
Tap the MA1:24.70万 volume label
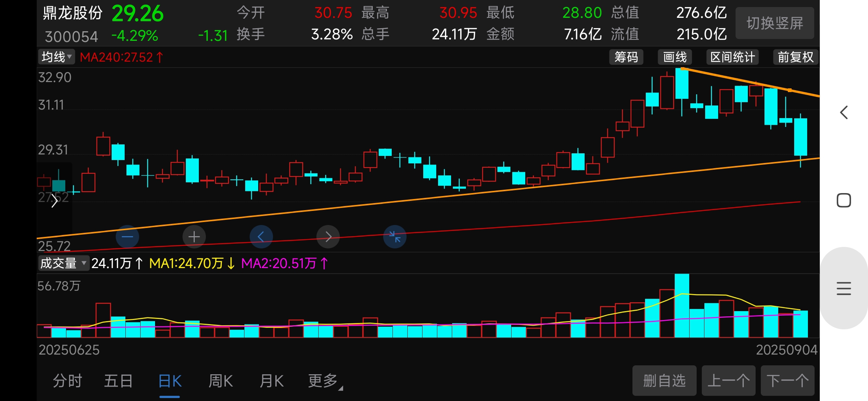[x=192, y=263]
